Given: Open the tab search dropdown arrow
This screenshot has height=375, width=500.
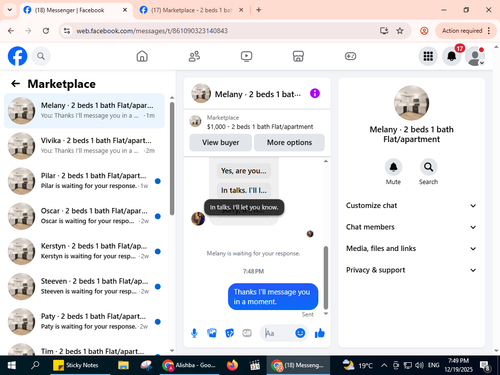Looking at the screenshot, I should pos(10,10).
